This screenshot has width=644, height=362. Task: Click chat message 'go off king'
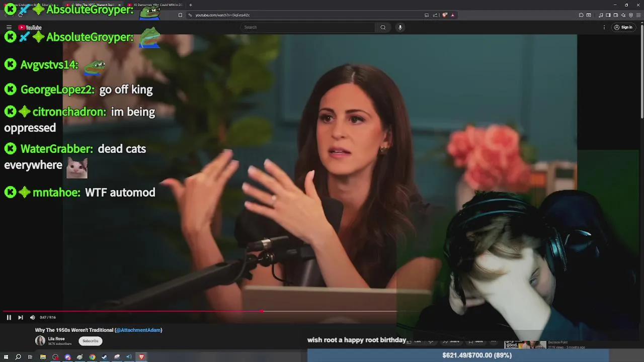click(126, 89)
